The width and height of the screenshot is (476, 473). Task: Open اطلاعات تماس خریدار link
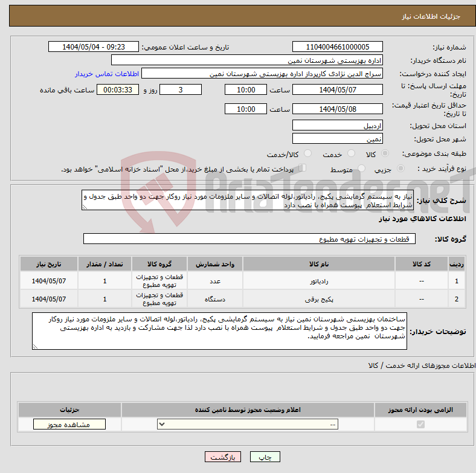(x=107, y=74)
